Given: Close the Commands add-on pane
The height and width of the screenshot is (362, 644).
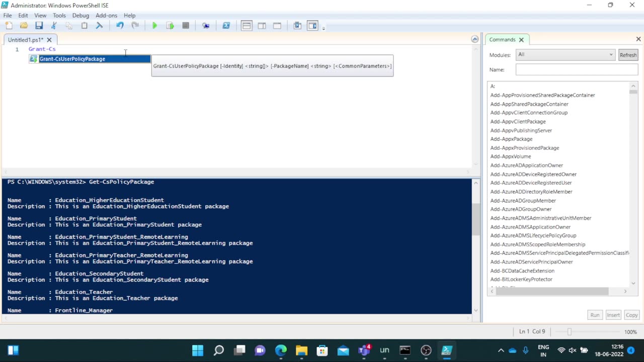Looking at the screenshot, I should tap(638, 39).
